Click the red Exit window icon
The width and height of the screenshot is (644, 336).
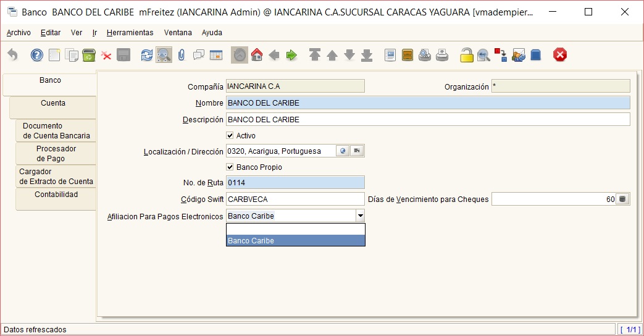(560, 54)
